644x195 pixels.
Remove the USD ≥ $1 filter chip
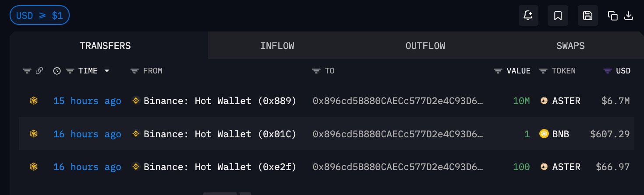click(40, 16)
